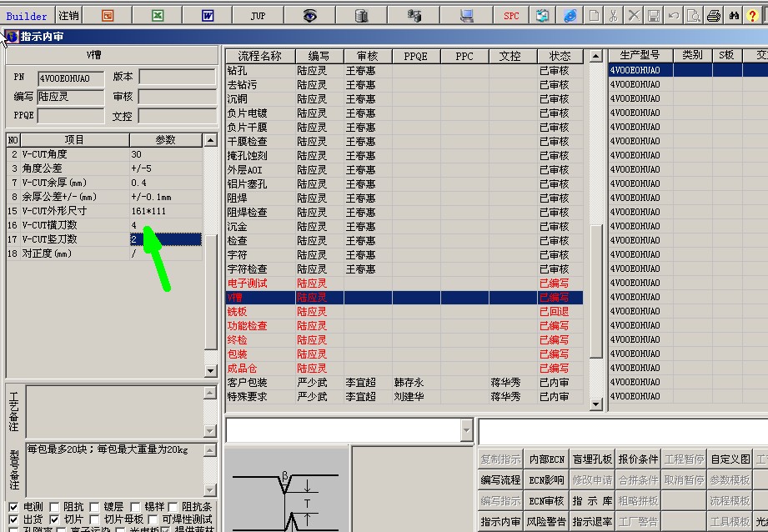Click the PN input field
This screenshot has width=768, height=532.
(71, 78)
